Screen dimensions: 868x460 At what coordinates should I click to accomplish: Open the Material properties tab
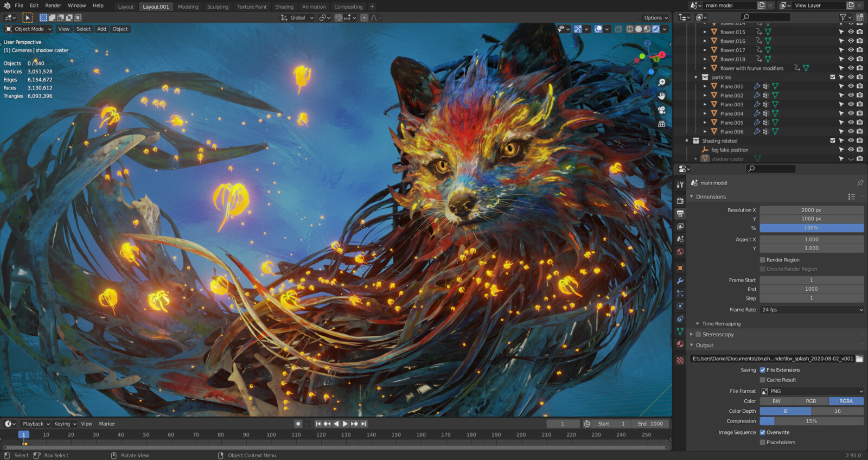point(680,344)
